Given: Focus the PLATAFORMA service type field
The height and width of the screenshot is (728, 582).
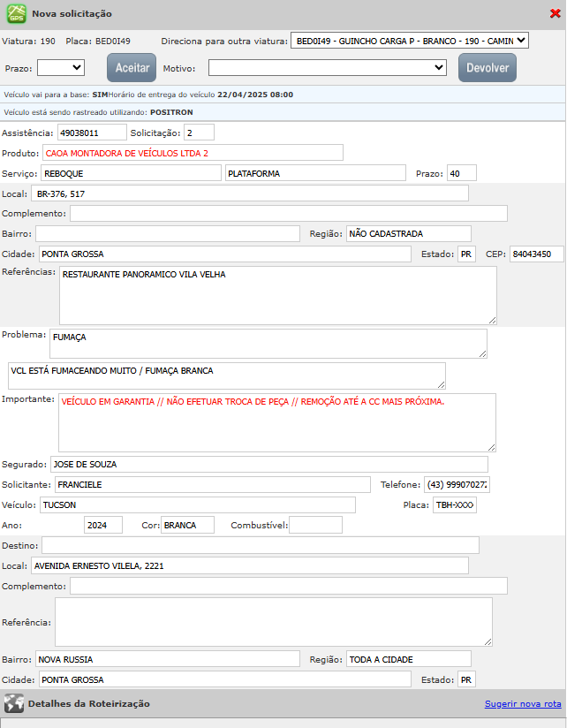Looking at the screenshot, I should click(314, 173).
